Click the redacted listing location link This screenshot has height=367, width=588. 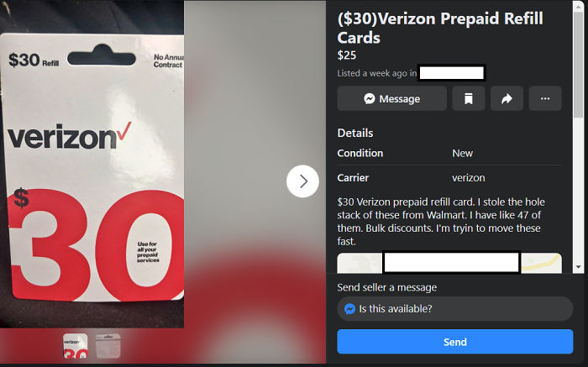pyautogui.click(x=452, y=73)
